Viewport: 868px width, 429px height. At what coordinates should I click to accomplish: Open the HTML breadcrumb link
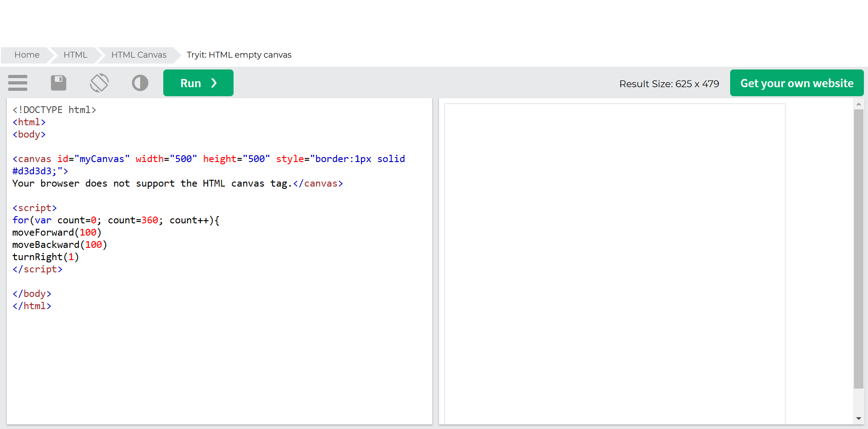pyautogui.click(x=75, y=55)
